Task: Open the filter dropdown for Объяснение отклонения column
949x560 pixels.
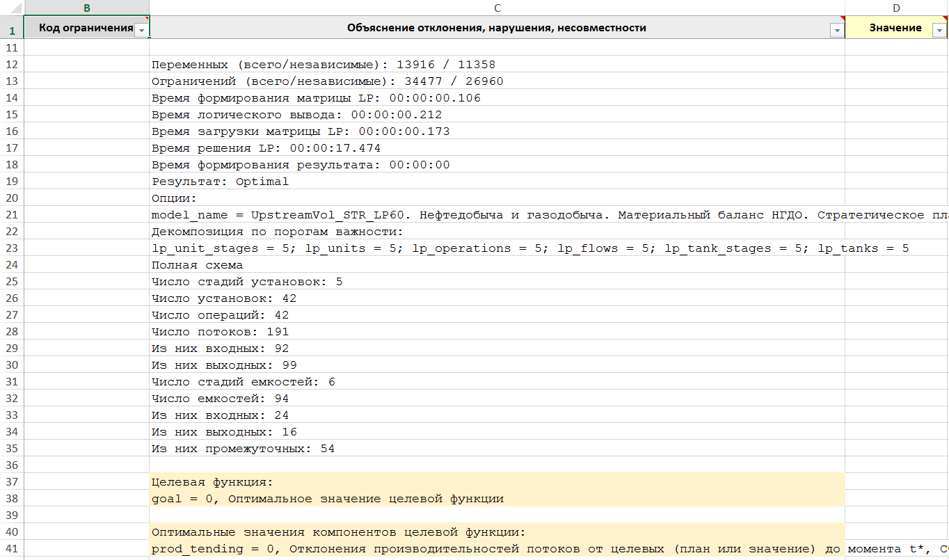Action: click(x=836, y=29)
